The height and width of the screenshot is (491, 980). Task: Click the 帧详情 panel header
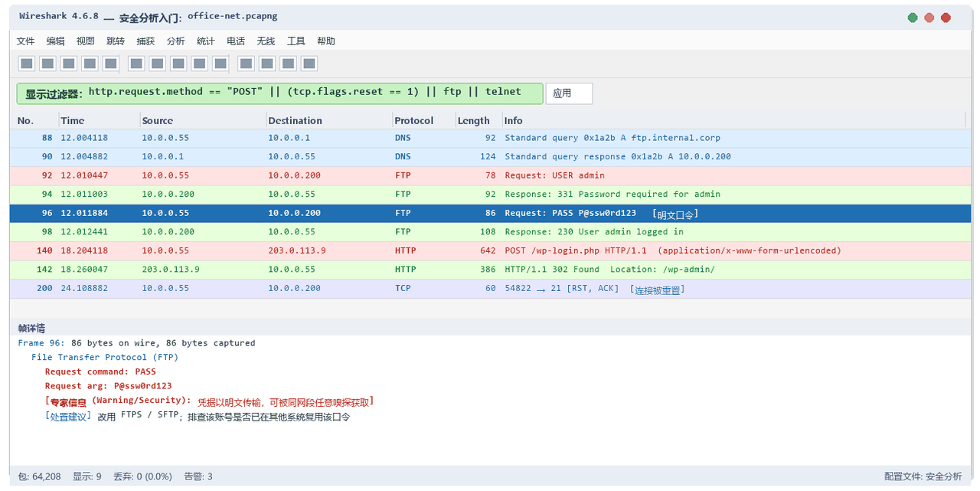tap(490, 328)
